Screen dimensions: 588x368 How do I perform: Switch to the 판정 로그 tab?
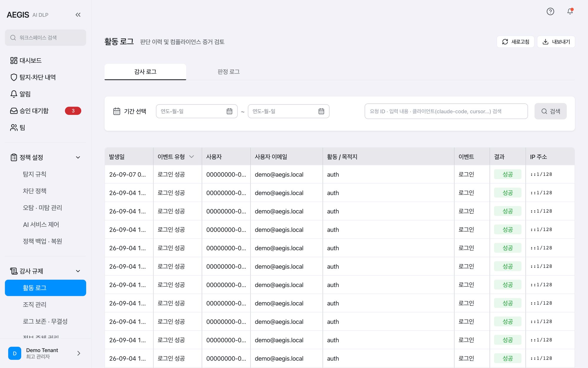pos(228,72)
